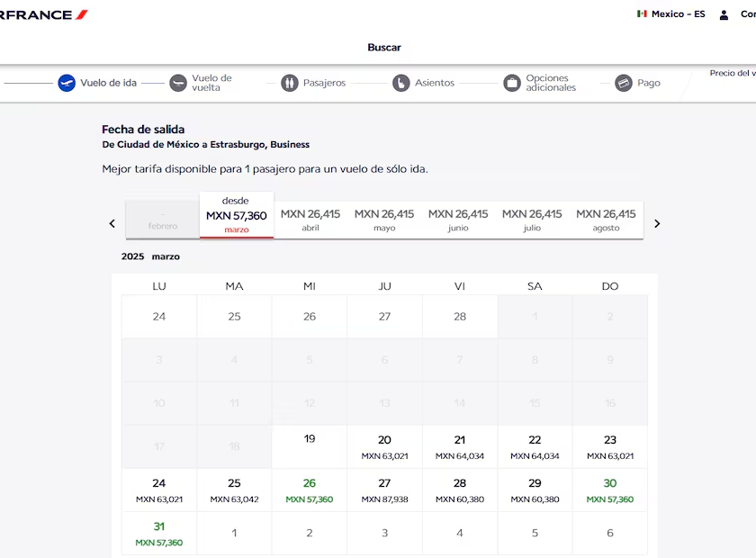Pick March 27 priced MXN 87,938
This screenshot has height=558, width=756.
[x=384, y=490]
